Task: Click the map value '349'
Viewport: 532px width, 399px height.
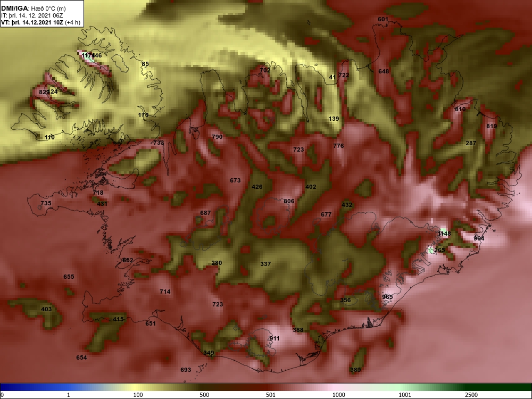Action: coord(209,353)
